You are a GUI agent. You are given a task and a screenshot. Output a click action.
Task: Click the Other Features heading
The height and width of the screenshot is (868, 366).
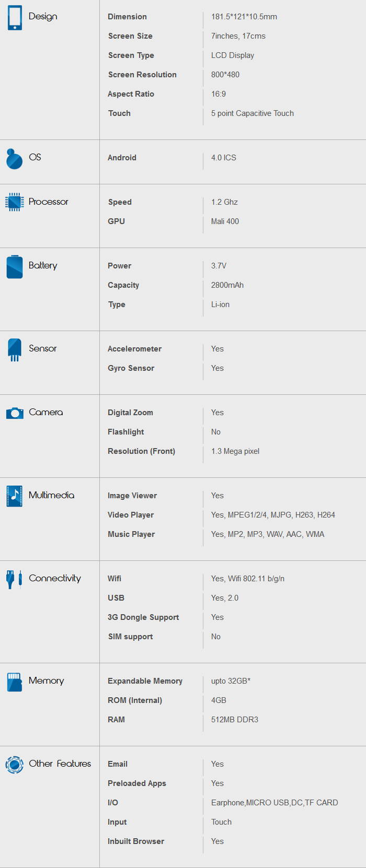[x=60, y=764]
